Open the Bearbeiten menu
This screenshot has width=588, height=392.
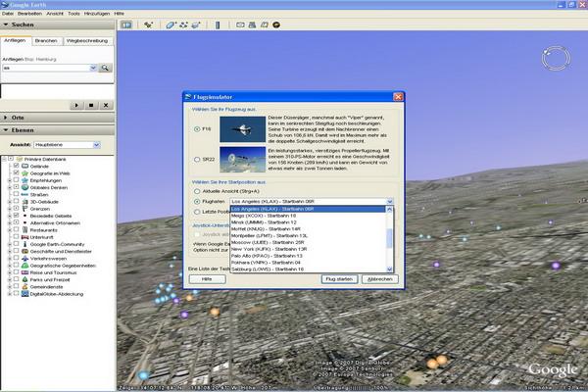click(29, 14)
